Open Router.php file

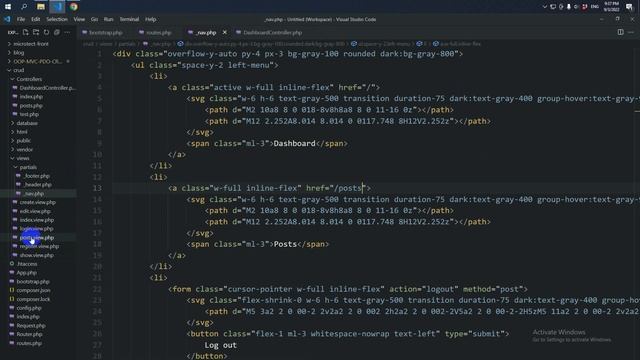[x=29, y=334]
